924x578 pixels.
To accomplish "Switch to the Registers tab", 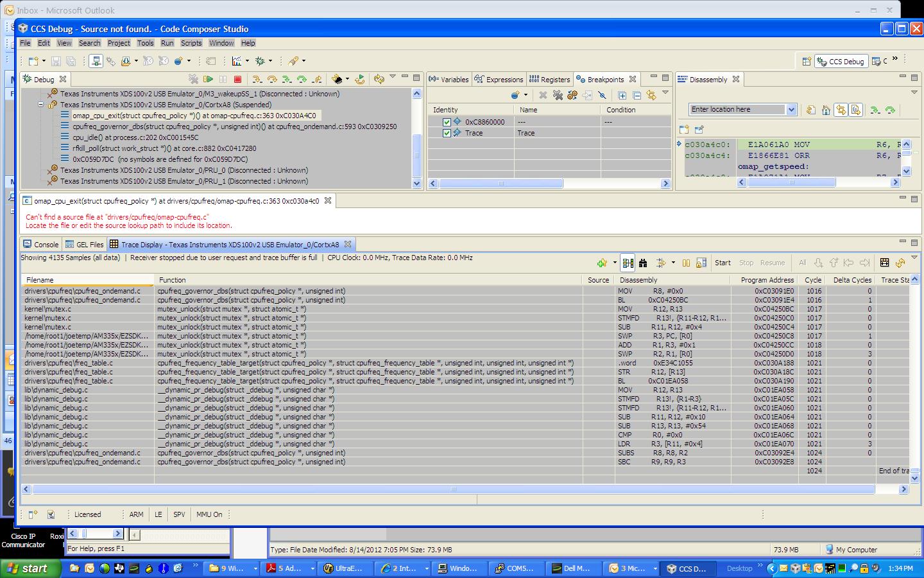I will click(x=549, y=80).
